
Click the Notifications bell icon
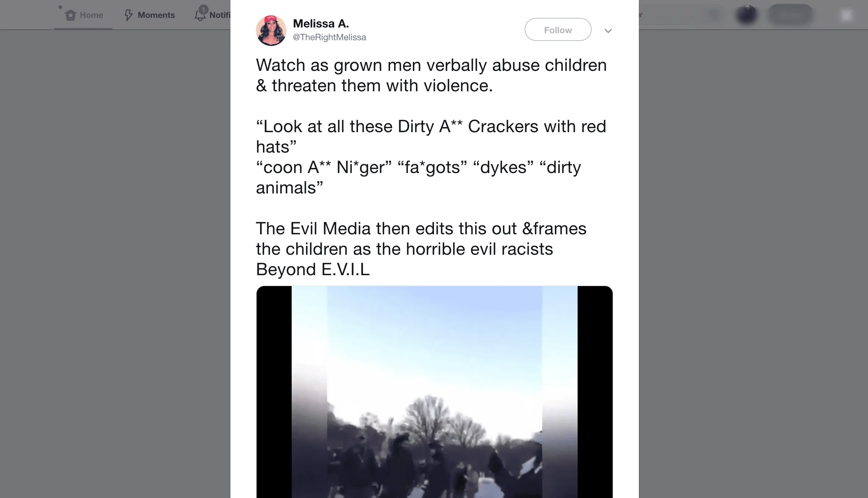(x=200, y=15)
